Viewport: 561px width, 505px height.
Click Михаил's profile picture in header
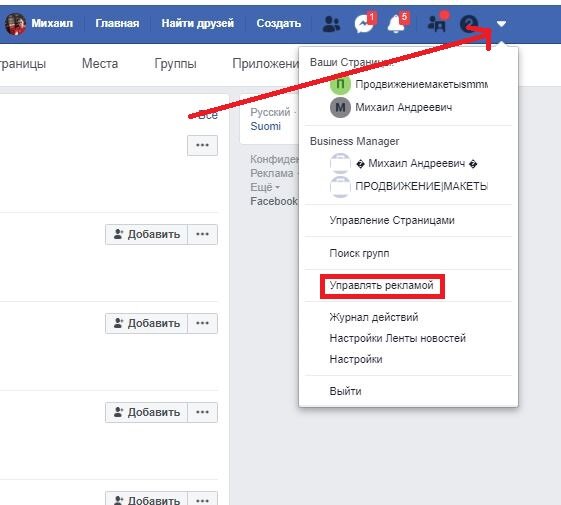15,24
